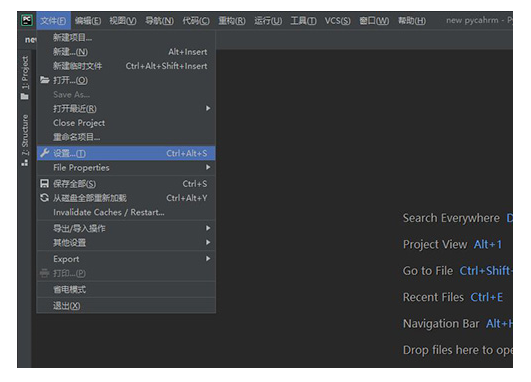Choose 退出(X) to exit
The height and width of the screenshot is (382, 531).
pos(126,305)
